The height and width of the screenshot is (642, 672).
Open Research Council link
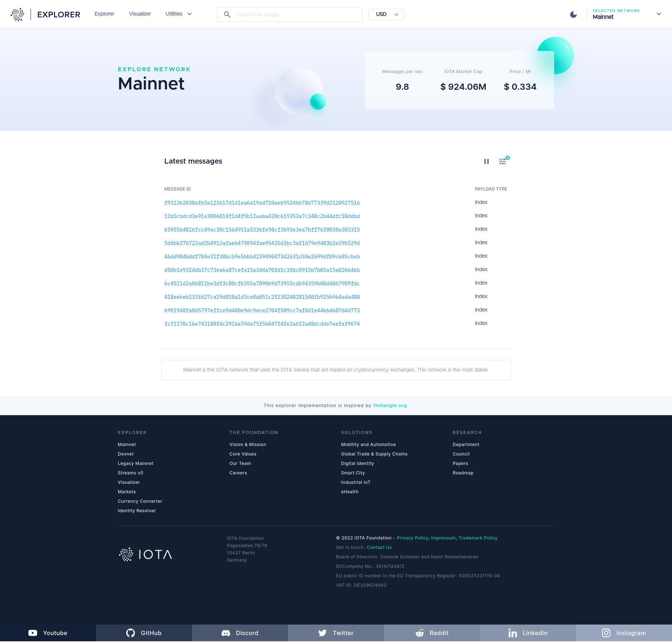[x=461, y=454]
